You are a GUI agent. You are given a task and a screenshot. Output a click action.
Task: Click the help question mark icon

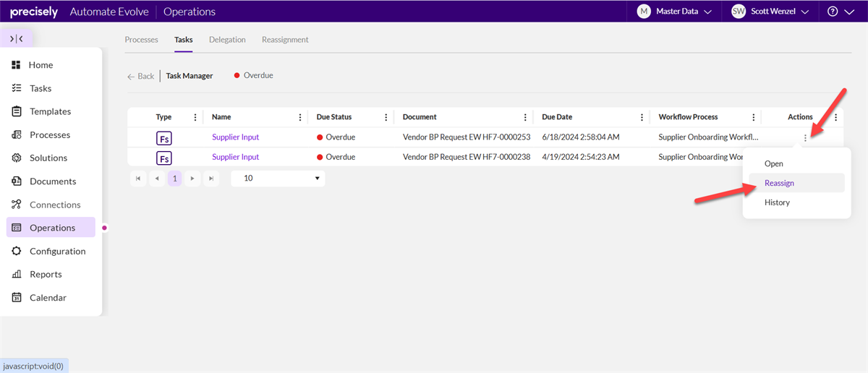click(833, 12)
